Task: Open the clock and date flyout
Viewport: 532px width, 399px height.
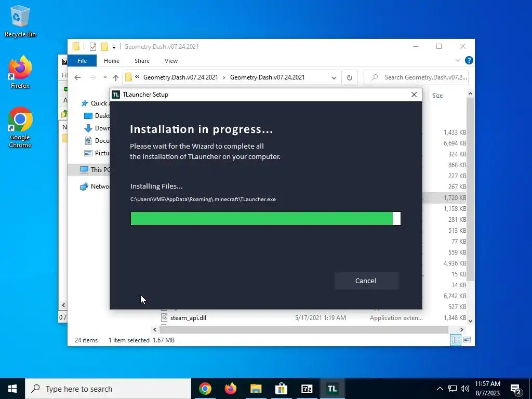Action: [x=487, y=389]
